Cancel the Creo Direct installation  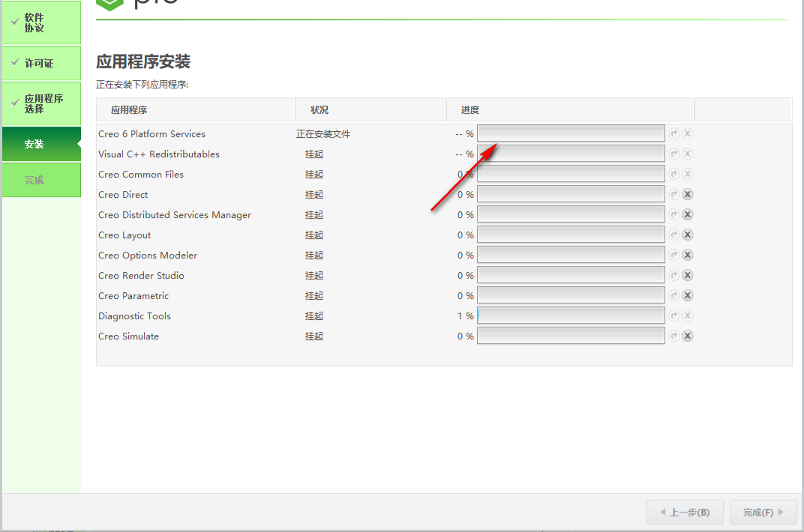[688, 194]
